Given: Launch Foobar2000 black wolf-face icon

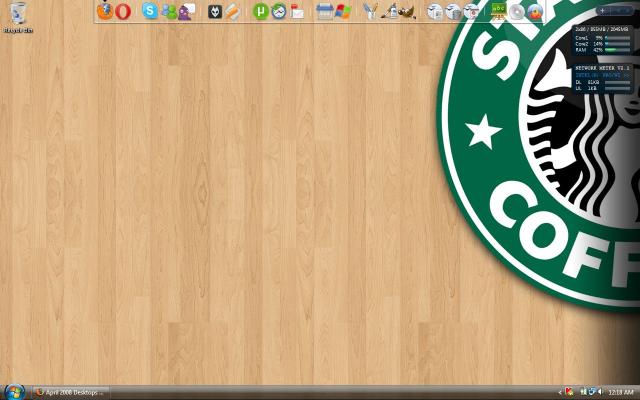Looking at the screenshot, I should click(215, 11).
